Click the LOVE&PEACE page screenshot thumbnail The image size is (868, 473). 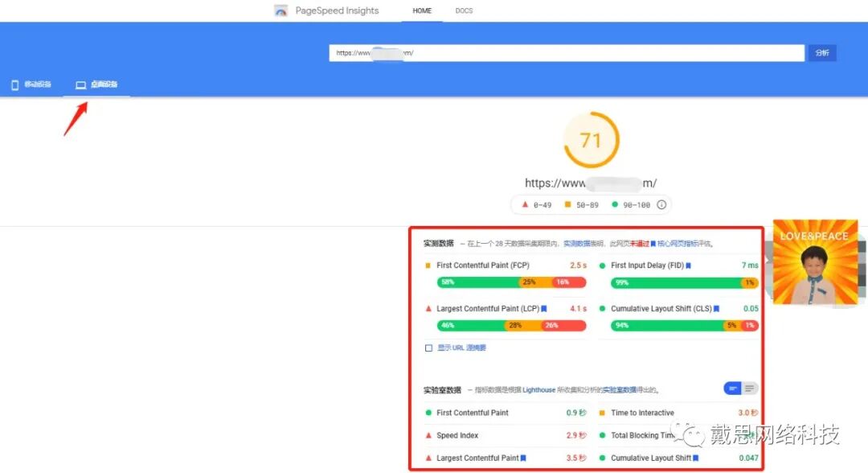[x=815, y=262]
